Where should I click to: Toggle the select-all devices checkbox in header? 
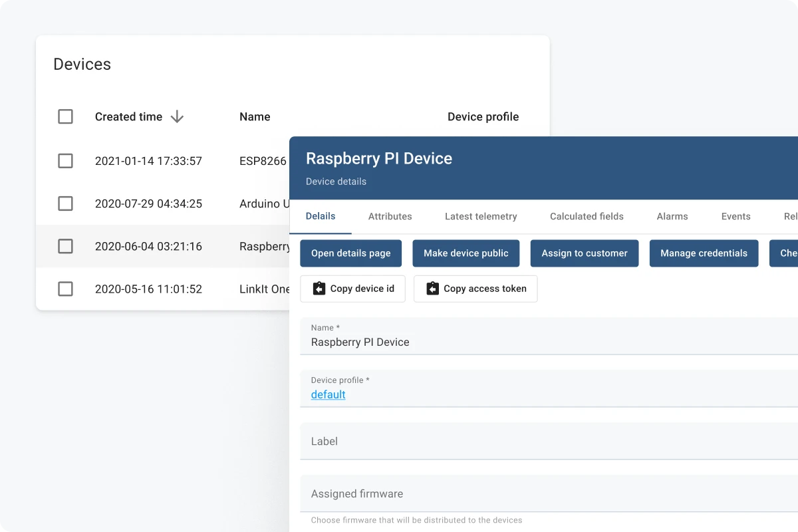pos(65,117)
